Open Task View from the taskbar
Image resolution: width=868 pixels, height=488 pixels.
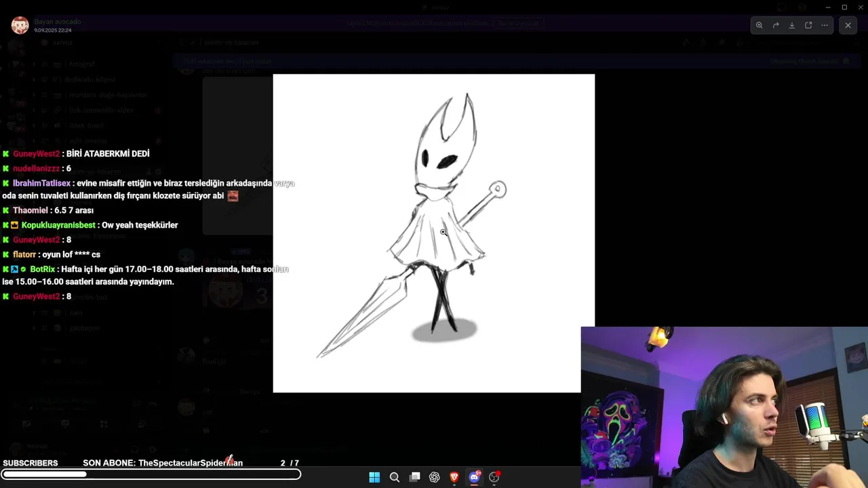[x=414, y=477]
